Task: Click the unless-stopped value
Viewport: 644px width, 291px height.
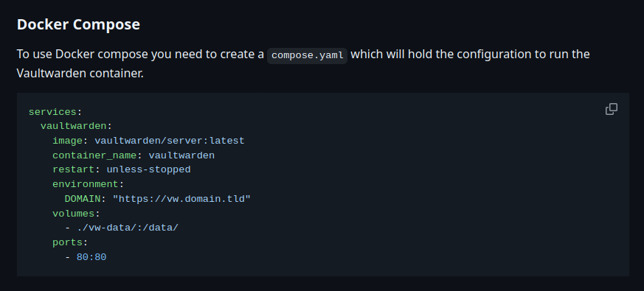Action: click(148, 169)
